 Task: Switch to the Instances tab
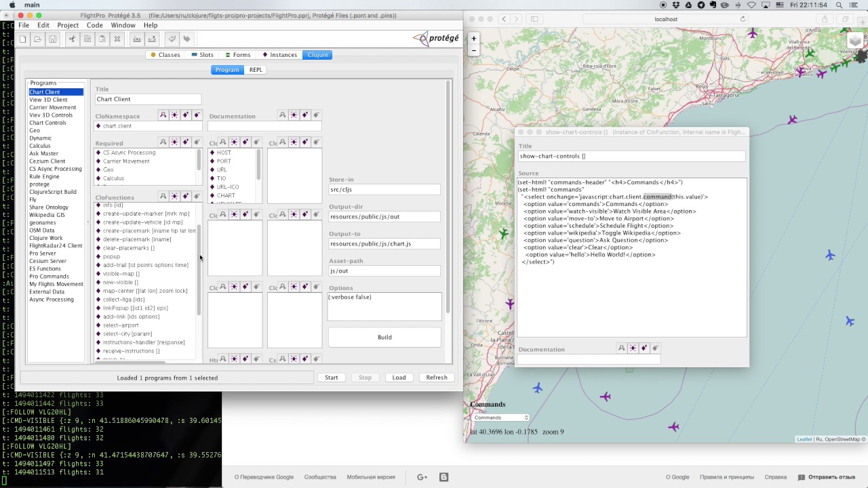(279, 55)
